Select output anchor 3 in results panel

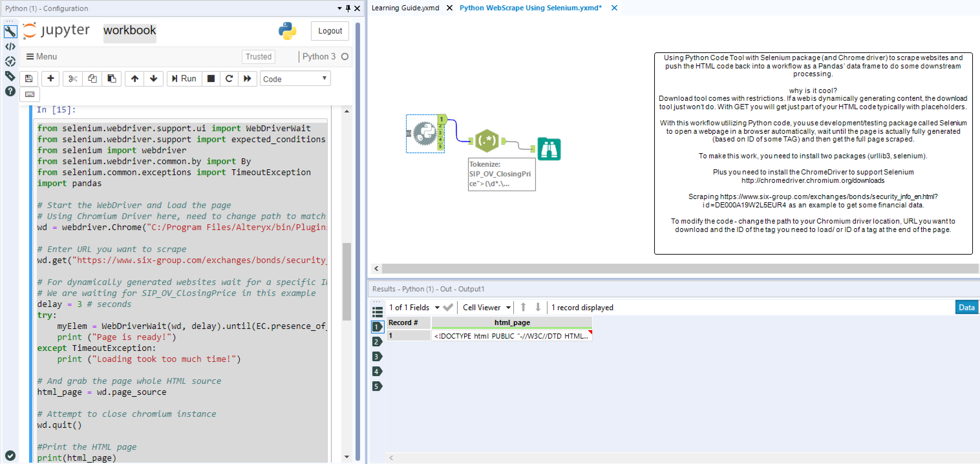point(377,356)
